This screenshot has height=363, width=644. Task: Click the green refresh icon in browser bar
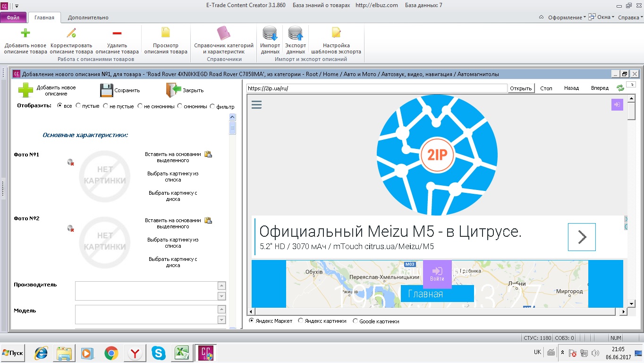coord(620,88)
